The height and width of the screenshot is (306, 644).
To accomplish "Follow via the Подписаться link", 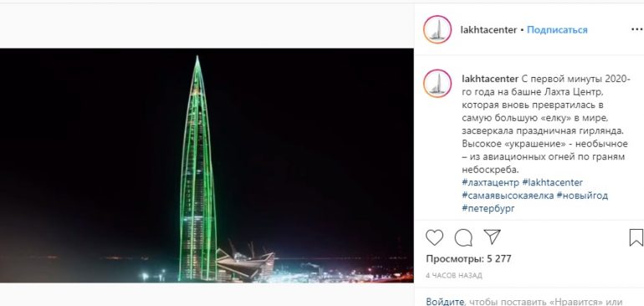I will 557,30.
